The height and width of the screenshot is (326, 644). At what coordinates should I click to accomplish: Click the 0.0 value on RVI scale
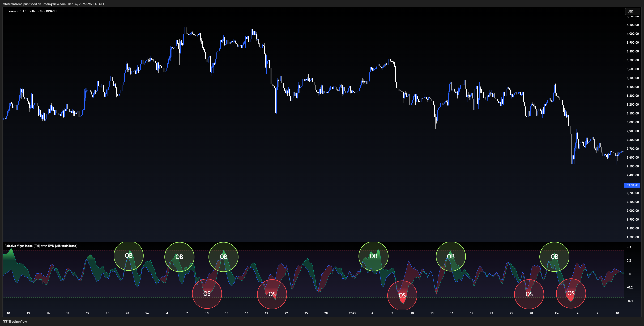(629, 274)
